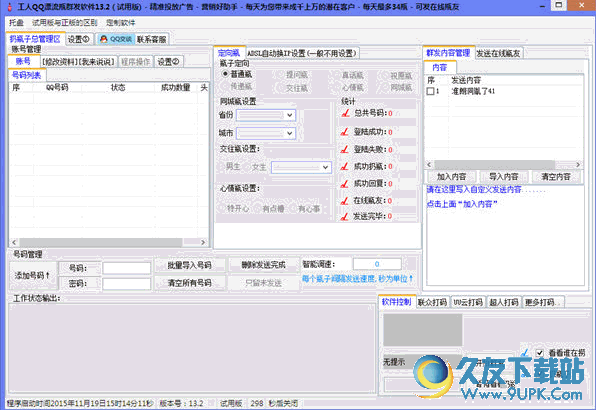
Task: Click the 清空所有号码 button
Action: pos(189,283)
